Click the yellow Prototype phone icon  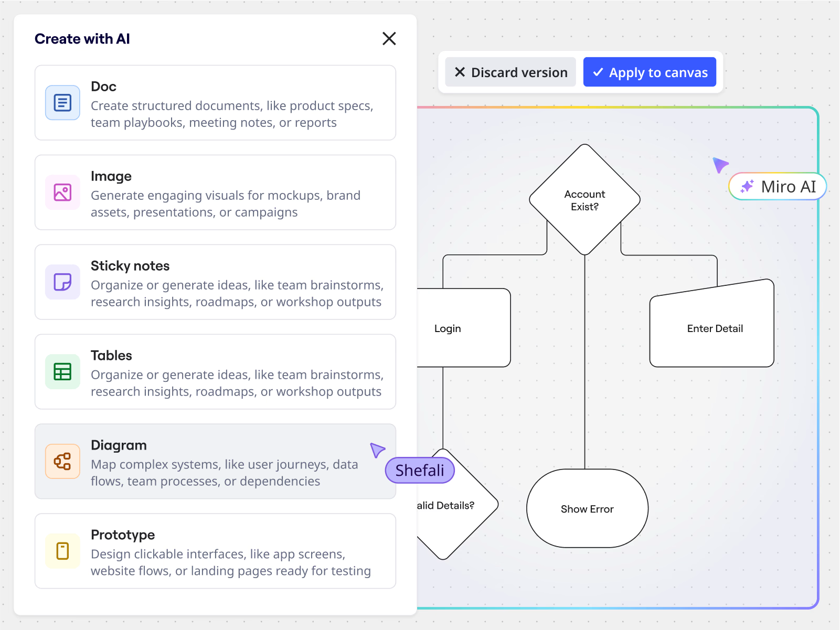pos(62,551)
